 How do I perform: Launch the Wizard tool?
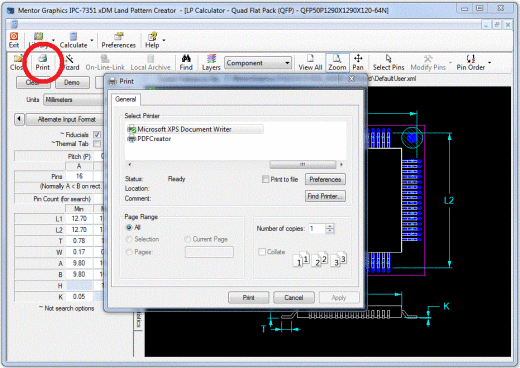point(71,62)
